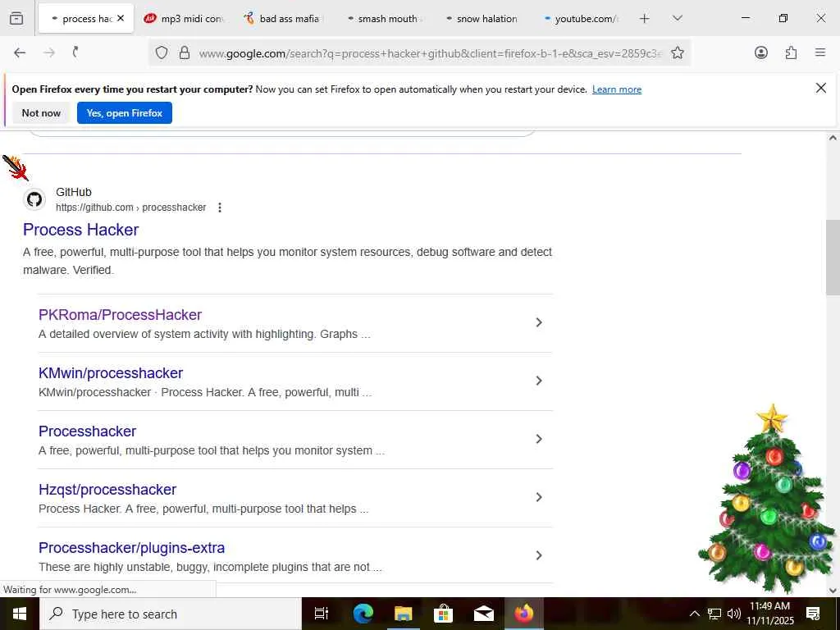
Task: Expand the Processhacker row chevron
Action: (x=539, y=440)
